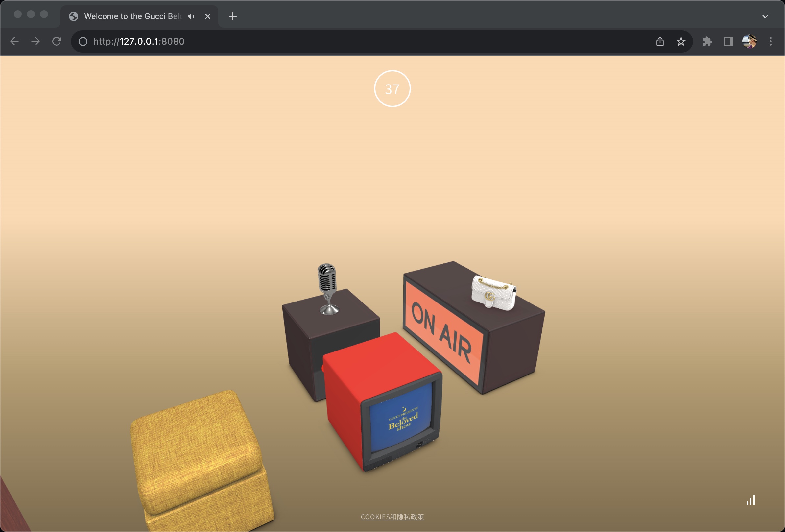The width and height of the screenshot is (785, 532).
Task: Share this page via share icon
Action: tap(660, 41)
